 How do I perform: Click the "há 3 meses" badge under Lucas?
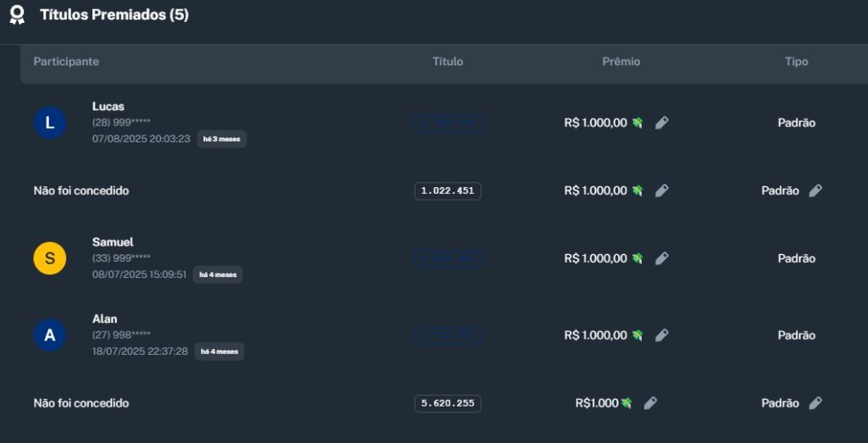coord(222,139)
